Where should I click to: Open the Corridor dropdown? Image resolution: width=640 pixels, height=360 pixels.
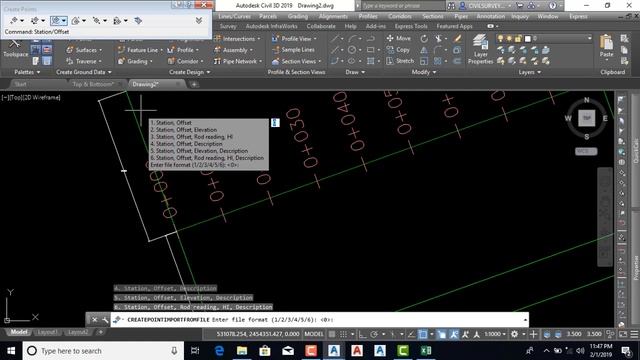point(185,61)
